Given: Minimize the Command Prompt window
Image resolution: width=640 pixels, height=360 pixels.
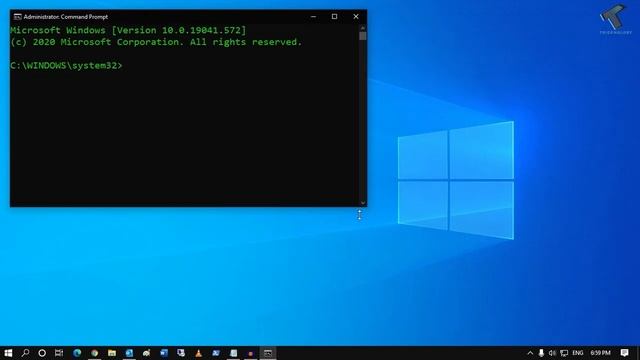Looking at the screenshot, I should (313, 17).
